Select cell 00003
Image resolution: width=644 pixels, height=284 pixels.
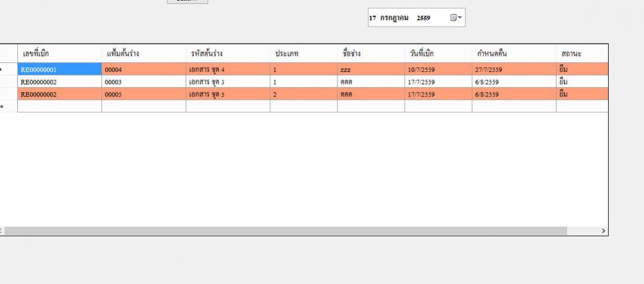[x=143, y=81]
